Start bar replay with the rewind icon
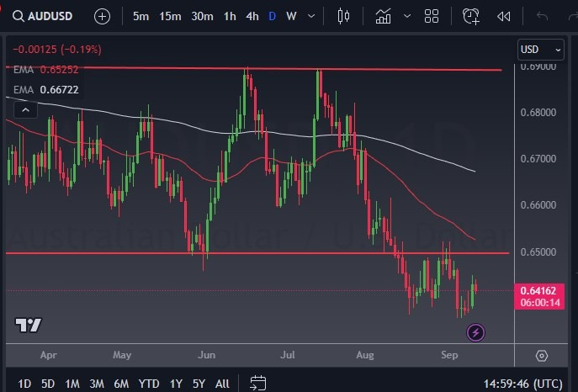578x392 pixels. click(504, 16)
